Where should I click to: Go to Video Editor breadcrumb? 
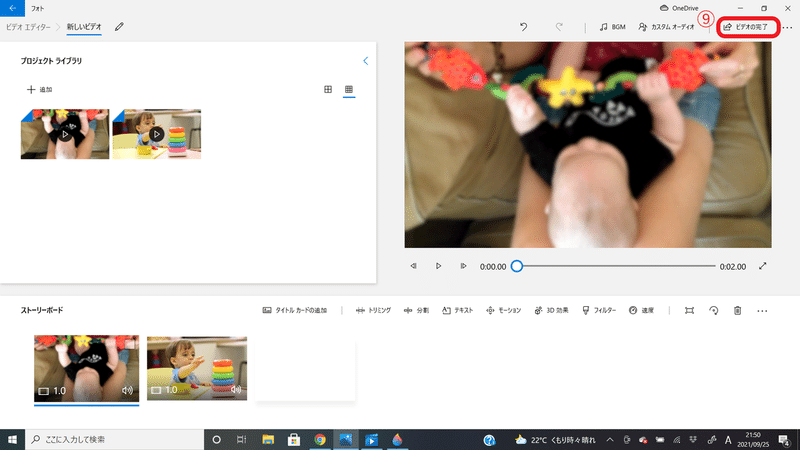[28, 27]
